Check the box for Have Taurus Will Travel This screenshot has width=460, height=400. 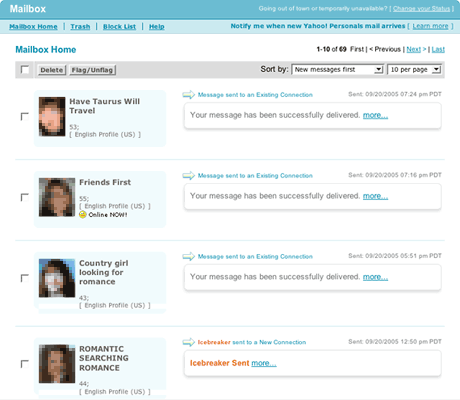tap(25, 116)
